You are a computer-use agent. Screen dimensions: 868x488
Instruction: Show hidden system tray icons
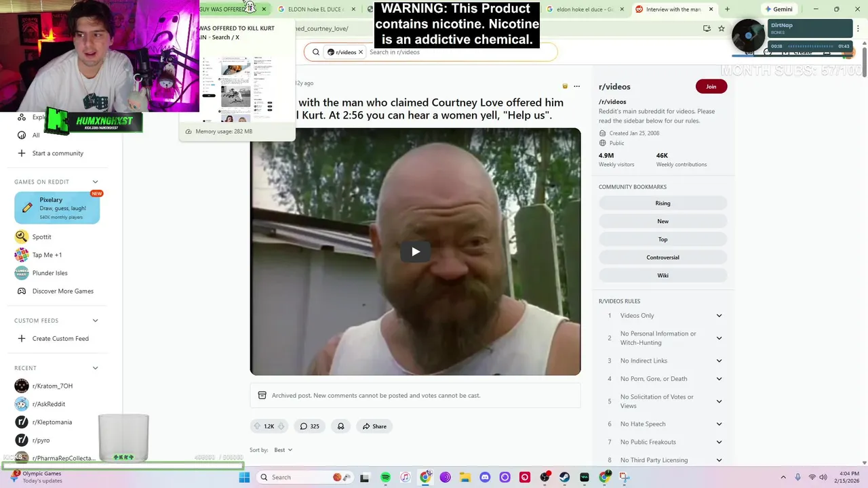coord(783,477)
